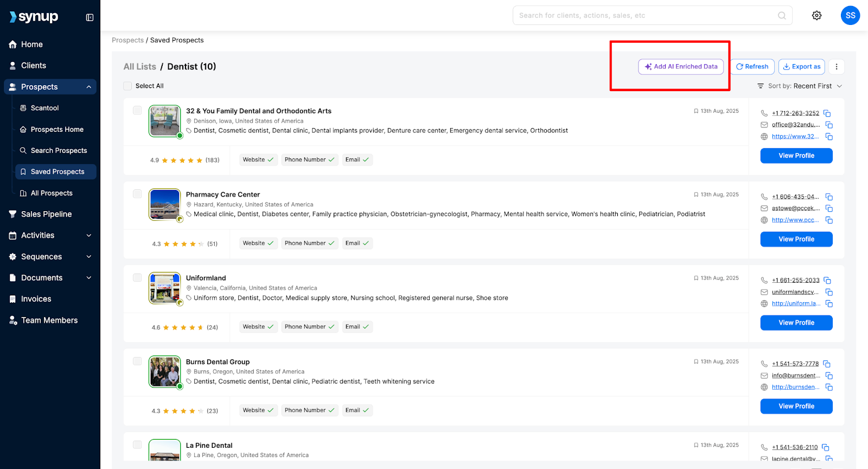
Task: Open Pharmacy Care Center thumbnail
Action: (x=165, y=204)
